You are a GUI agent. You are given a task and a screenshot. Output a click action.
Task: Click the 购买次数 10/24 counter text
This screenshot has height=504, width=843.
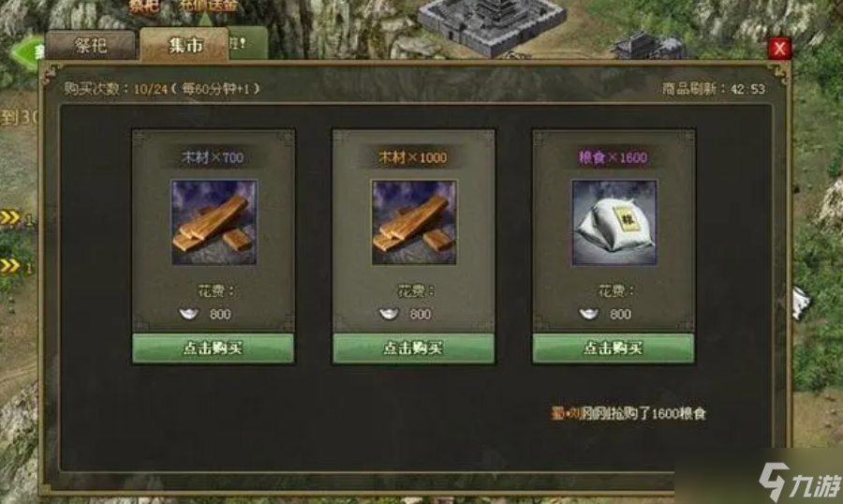162,89
